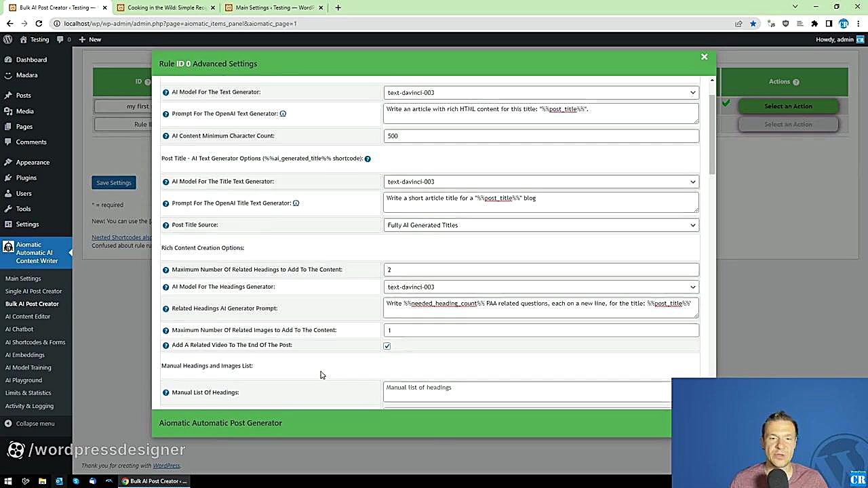Click help icon beside Prompt For OpenAI Title Text Generator
This screenshot has width=868, height=488.
(x=165, y=203)
